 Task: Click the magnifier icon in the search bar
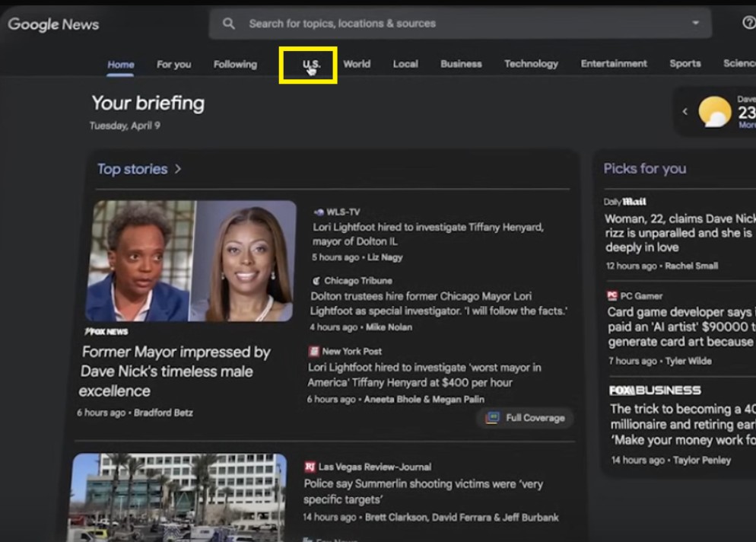click(x=228, y=23)
